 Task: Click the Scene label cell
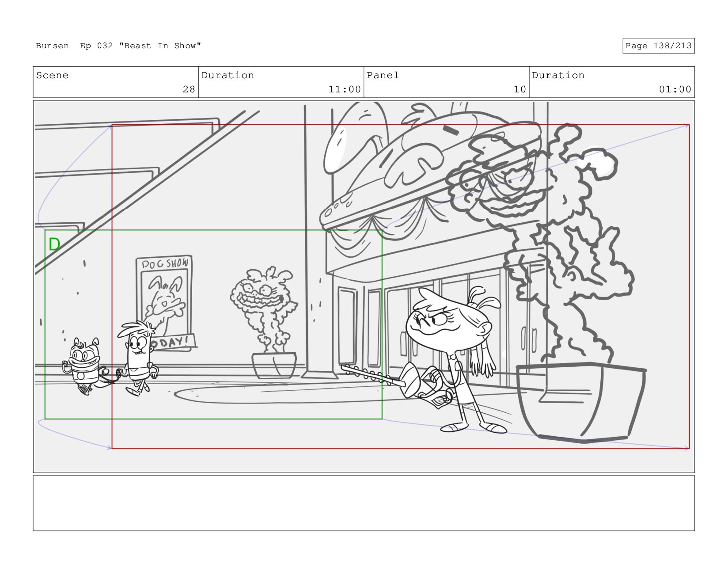[116, 82]
